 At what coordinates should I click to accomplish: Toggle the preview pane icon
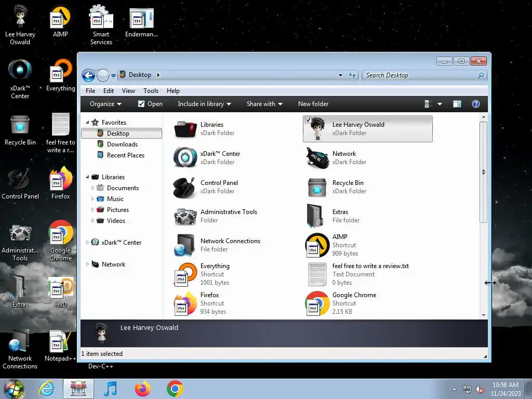coord(457,104)
